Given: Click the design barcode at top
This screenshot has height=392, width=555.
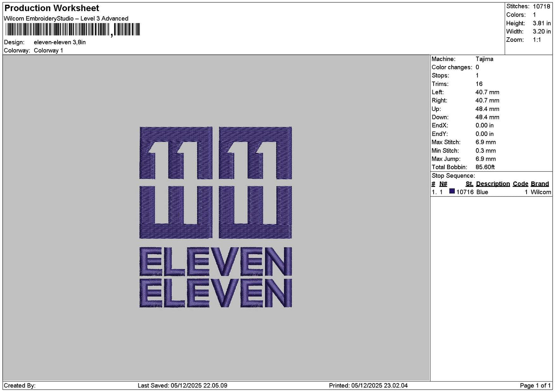Looking at the screenshot, I should pyautogui.click(x=73, y=30).
